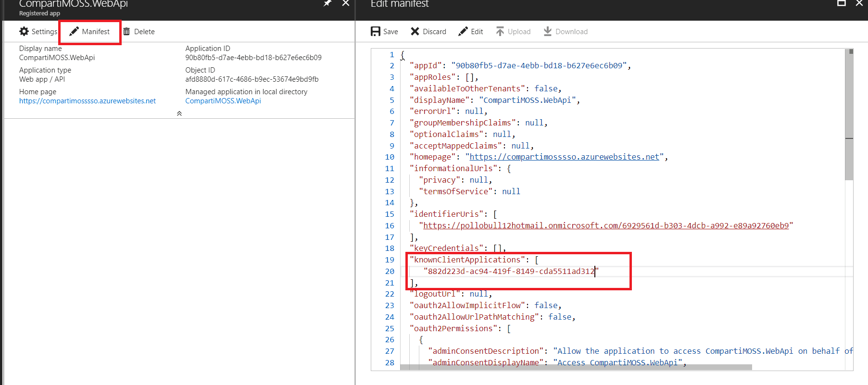Click the client GUID 882d223d on line 20
Viewport: 868px width, 385px height.
point(511,272)
